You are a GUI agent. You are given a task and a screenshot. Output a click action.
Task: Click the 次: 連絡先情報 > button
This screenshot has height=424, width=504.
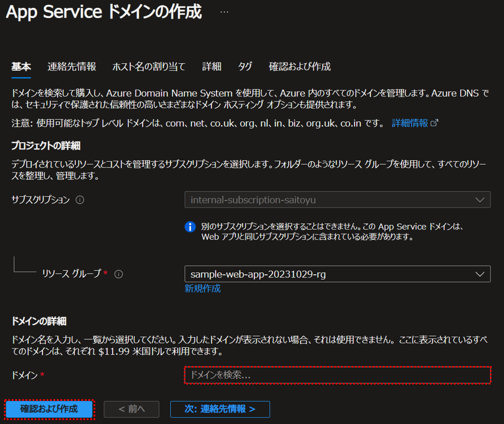click(x=220, y=409)
